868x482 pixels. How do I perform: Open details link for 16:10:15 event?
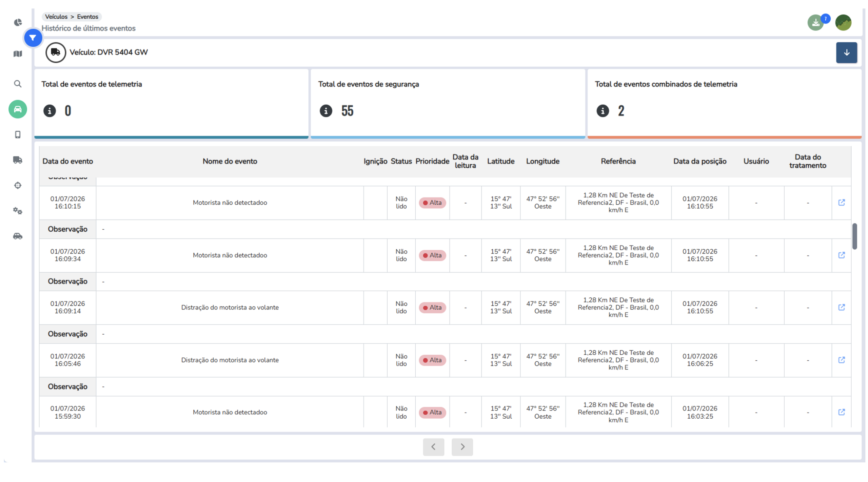pos(841,202)
